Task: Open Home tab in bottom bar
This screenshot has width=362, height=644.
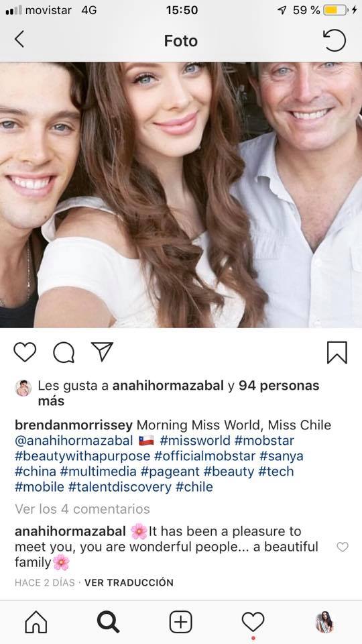Action: [x=36, y=622]
